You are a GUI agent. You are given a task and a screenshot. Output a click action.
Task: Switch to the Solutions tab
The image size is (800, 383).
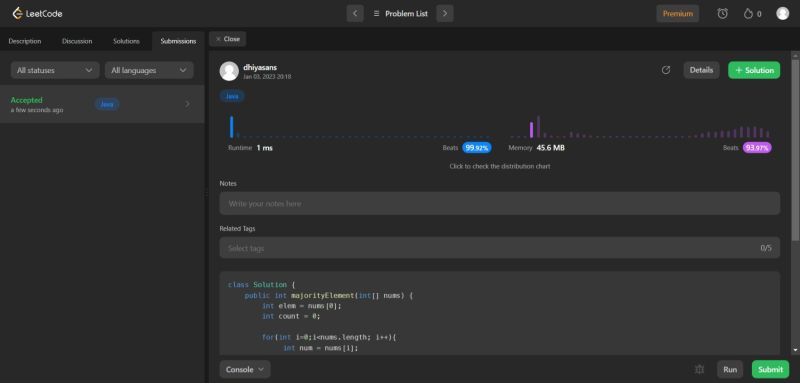click(126, 41)
